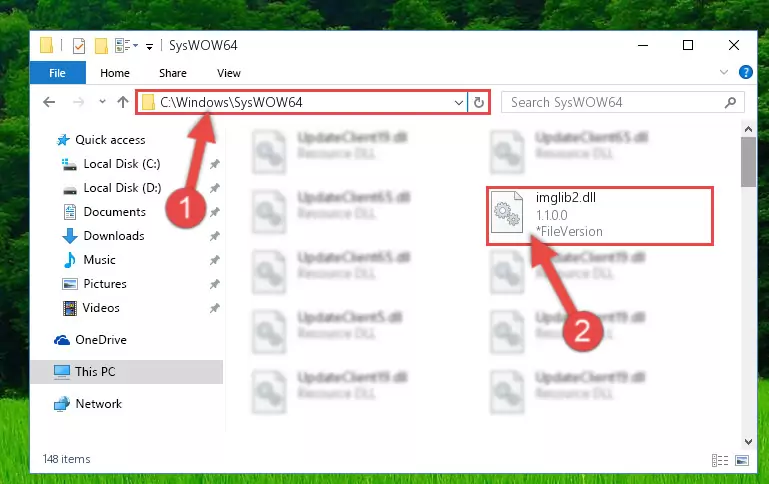Click the imglib2.dll gear file icon
Viewport: 769px width, 484px height.
(507, 212)
